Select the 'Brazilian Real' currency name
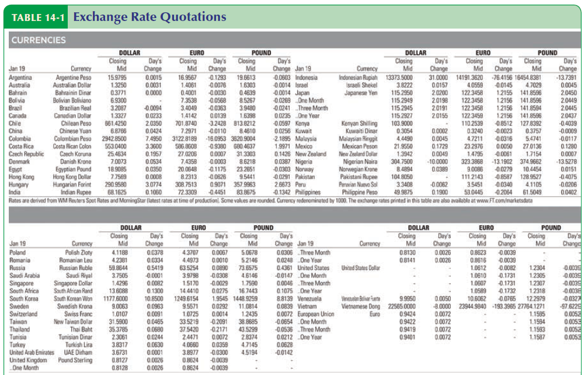Screen dimensions: 588x375 point(75,108)
